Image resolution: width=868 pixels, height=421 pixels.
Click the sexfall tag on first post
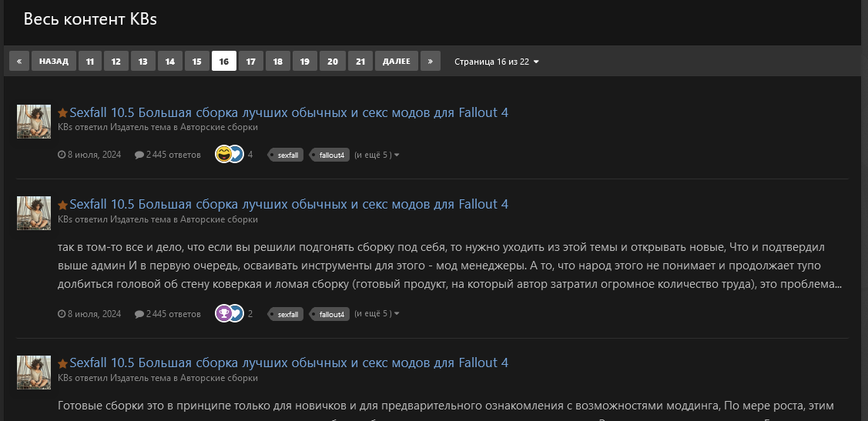click(x=287, y=155)
